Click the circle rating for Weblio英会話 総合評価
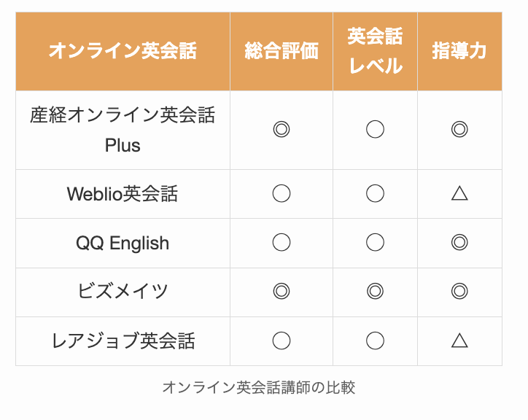The width and height of the screenshot is (528, 420). pos(282,193)
